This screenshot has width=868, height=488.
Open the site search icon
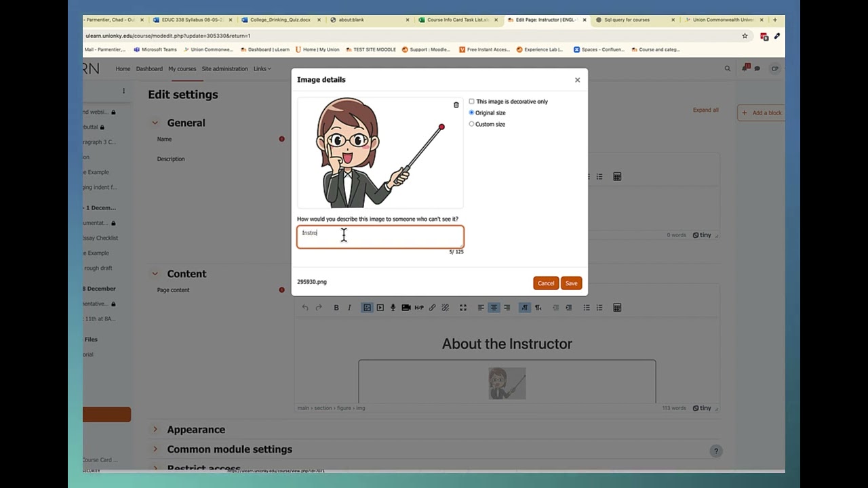[x=728, y=68]
